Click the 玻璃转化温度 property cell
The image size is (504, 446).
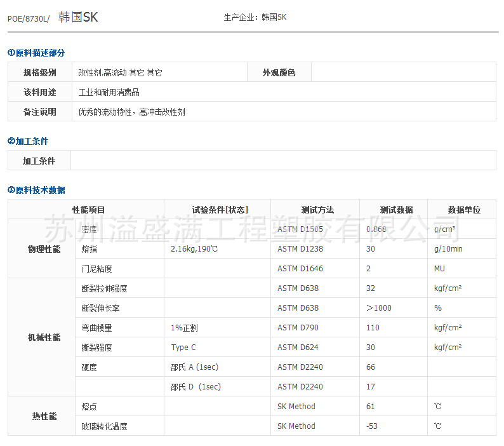coord(119,426)
